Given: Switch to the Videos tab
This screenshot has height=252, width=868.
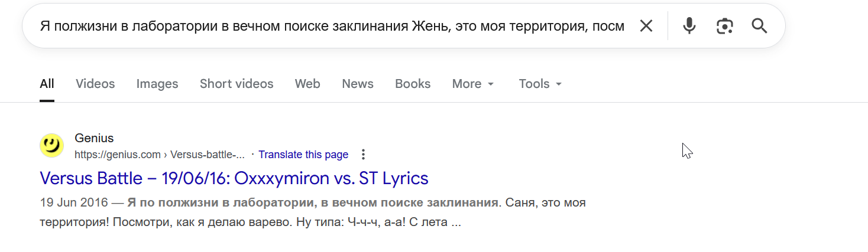Looking at the screenshot, I should pyautogui.click(x=95, y=84).
